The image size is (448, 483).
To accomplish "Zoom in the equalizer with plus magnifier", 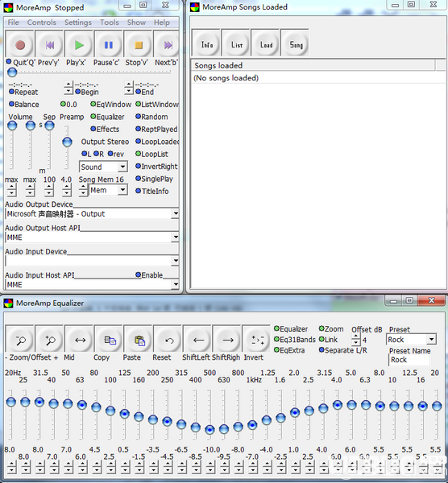I will [x=50, y=339].
